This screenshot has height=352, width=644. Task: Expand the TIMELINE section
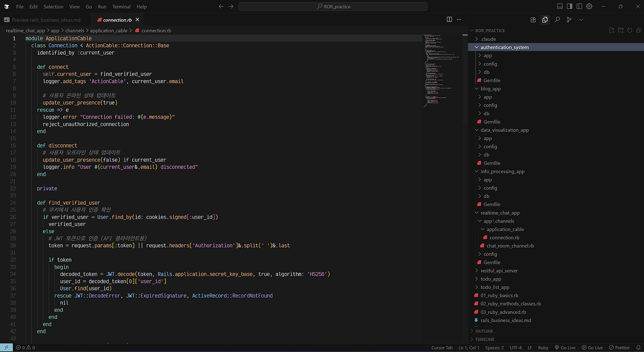(x=556, y=339)
